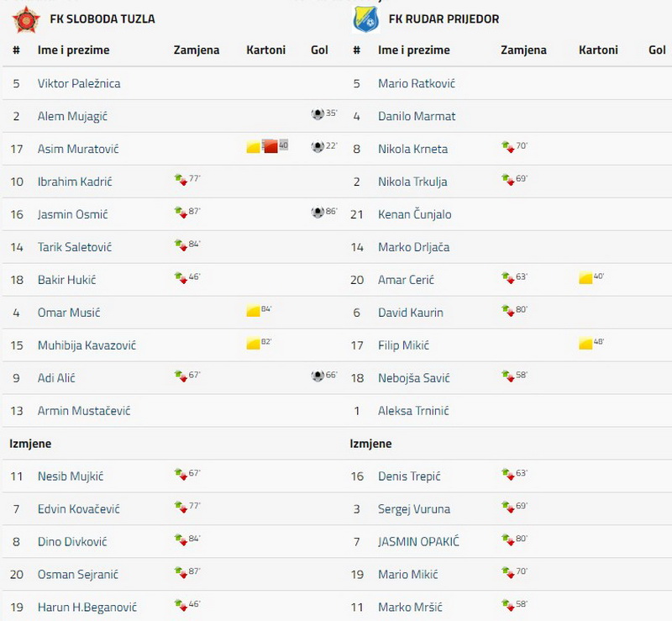Image resolution: width=672 pixels, height=621 pixels.
Task: Click Asim Muratović's red card icon
Action: (x=270, y=146)
